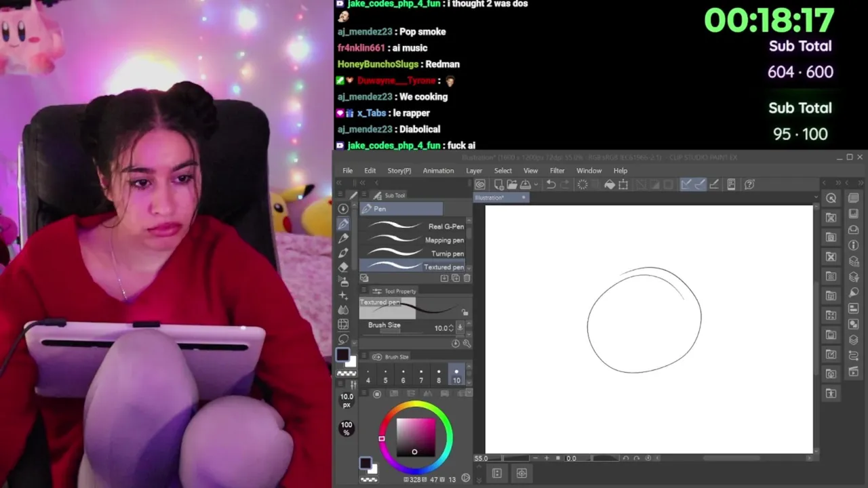868x488 pixels.
Task: Select the Brush tool in the toolbox
Action: 343,252
